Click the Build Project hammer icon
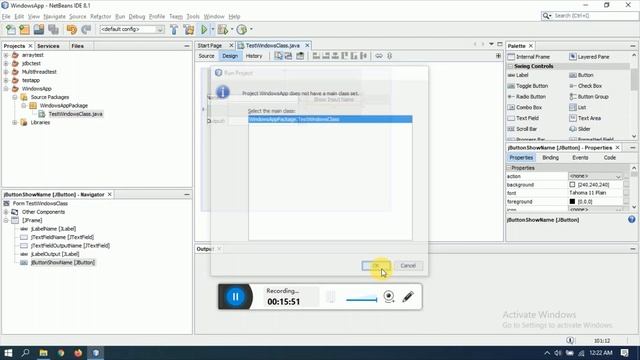The height and width of the screenshot is (360, 640). click(x=174, y=29)
